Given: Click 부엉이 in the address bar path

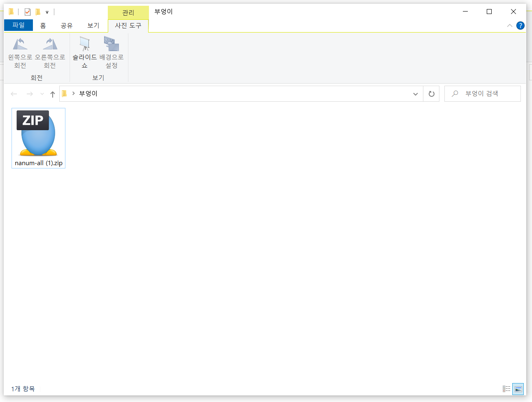Looking at the screenshot, I should pos(88,93).
